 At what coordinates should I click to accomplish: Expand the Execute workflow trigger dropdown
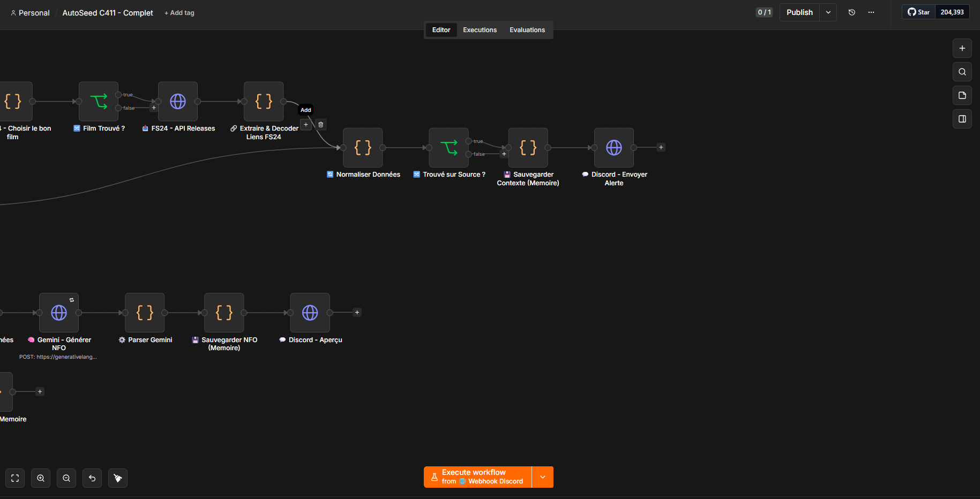pos(543,477)
